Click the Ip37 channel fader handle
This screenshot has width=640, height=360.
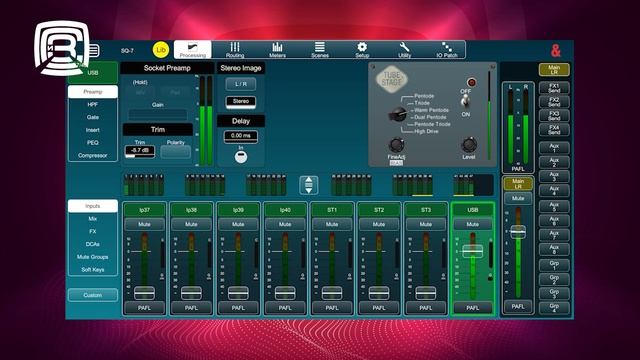[x=144, y=293]
